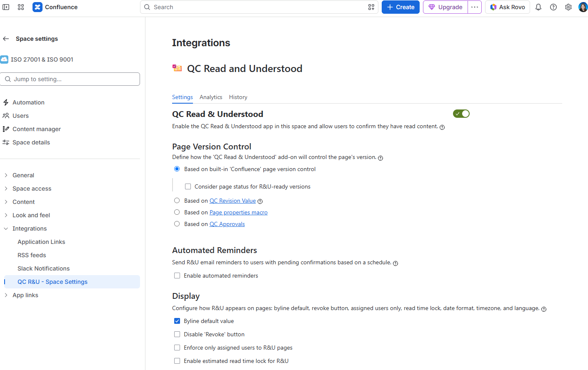Collapse the sidebar panel icon
The image size is (588, 370).
point(6,7)
